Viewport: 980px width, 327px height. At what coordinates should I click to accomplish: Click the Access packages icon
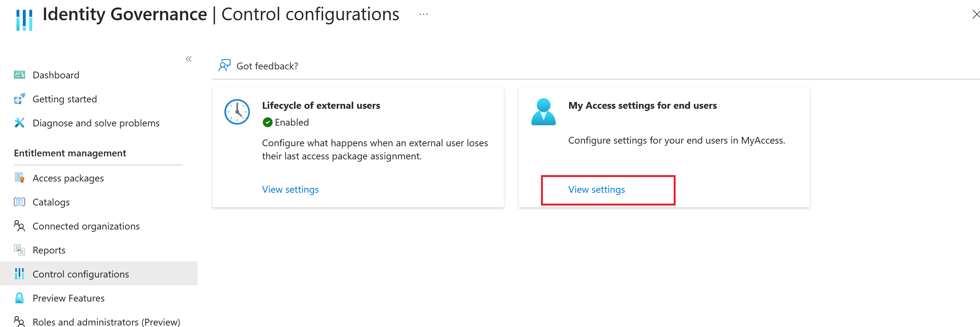19,178
